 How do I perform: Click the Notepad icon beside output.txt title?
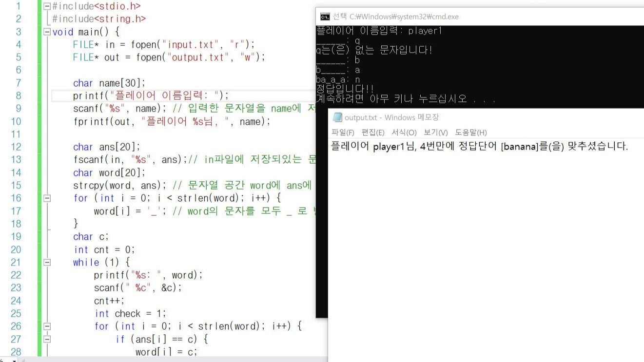click(x=337, y=117)
